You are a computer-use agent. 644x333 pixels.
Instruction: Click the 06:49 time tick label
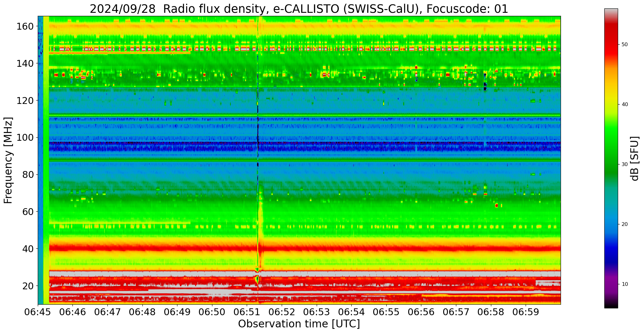pos(177,312)
